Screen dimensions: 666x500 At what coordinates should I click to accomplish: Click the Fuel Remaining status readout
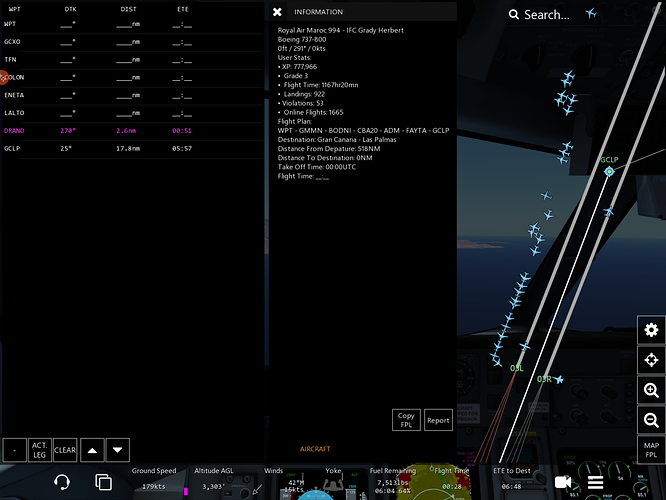coord(393,481)
